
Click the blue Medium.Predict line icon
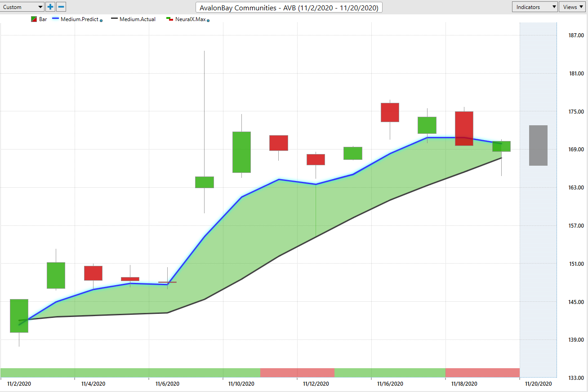point(56,19)
